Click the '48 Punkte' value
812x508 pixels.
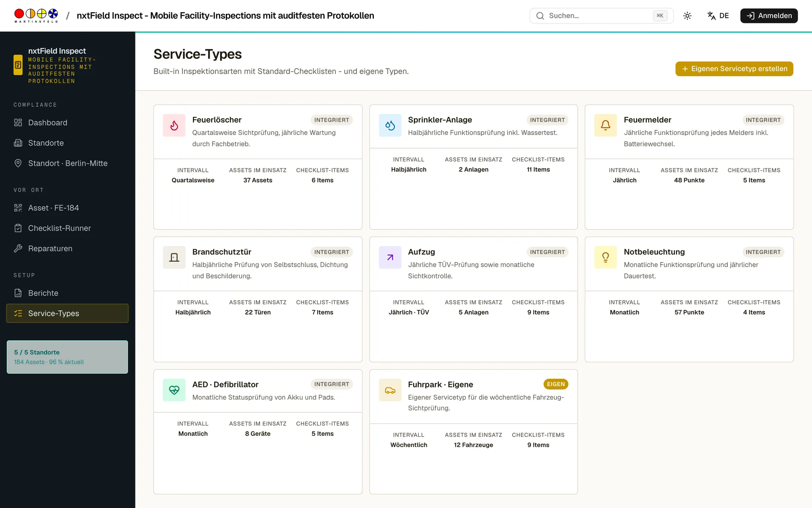[x=689, y=180]
